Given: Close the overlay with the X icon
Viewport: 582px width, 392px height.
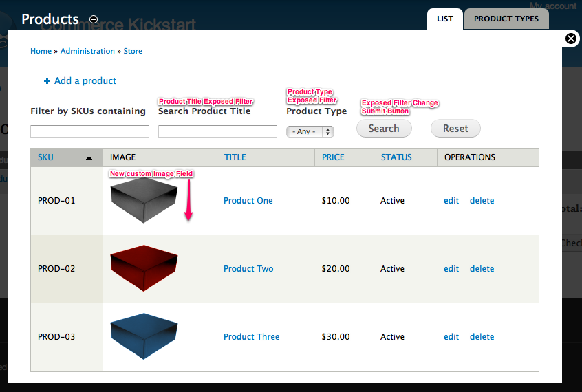Looking at the screenshot, I should [x=571, y=39].
